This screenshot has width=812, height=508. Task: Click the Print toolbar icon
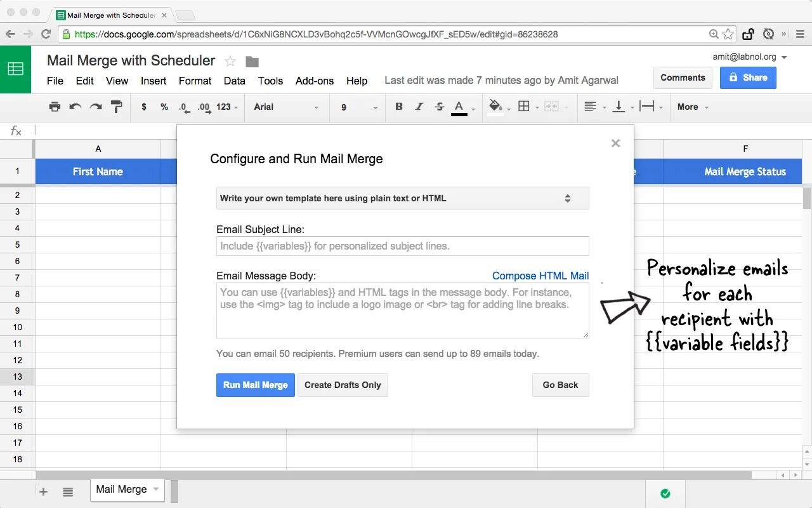point(55,107)
